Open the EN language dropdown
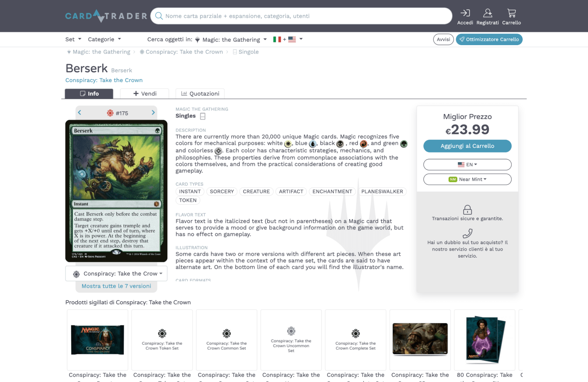Viewport: 588px width, 382px height. pos(467,165)
